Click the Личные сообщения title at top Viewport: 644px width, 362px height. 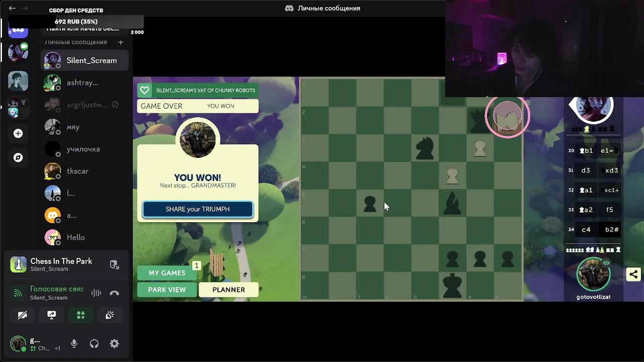coord(329,8)
